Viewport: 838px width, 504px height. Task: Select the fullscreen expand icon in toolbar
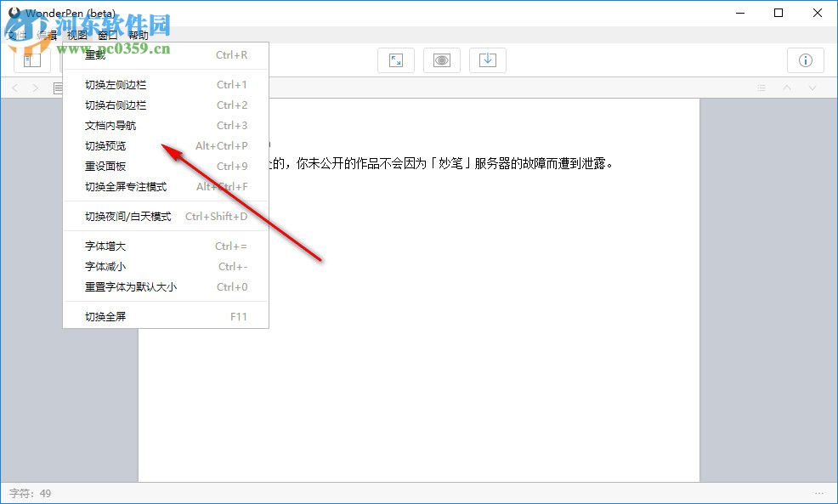[396, 59]
